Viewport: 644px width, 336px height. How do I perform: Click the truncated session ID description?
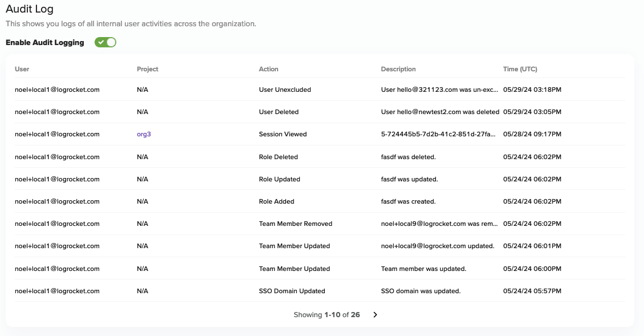click(x=438, y=134)
